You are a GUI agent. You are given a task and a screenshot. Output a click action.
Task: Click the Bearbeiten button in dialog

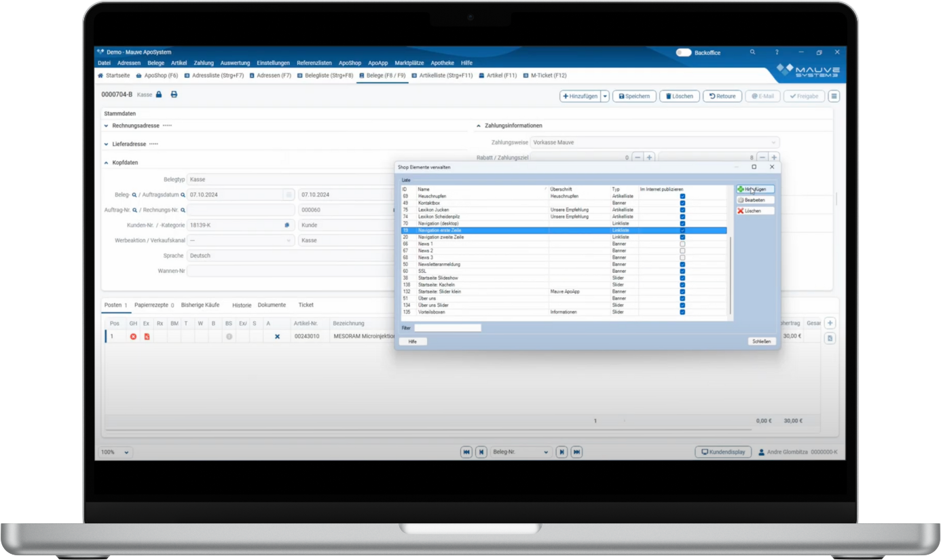(x=755, y=200)
